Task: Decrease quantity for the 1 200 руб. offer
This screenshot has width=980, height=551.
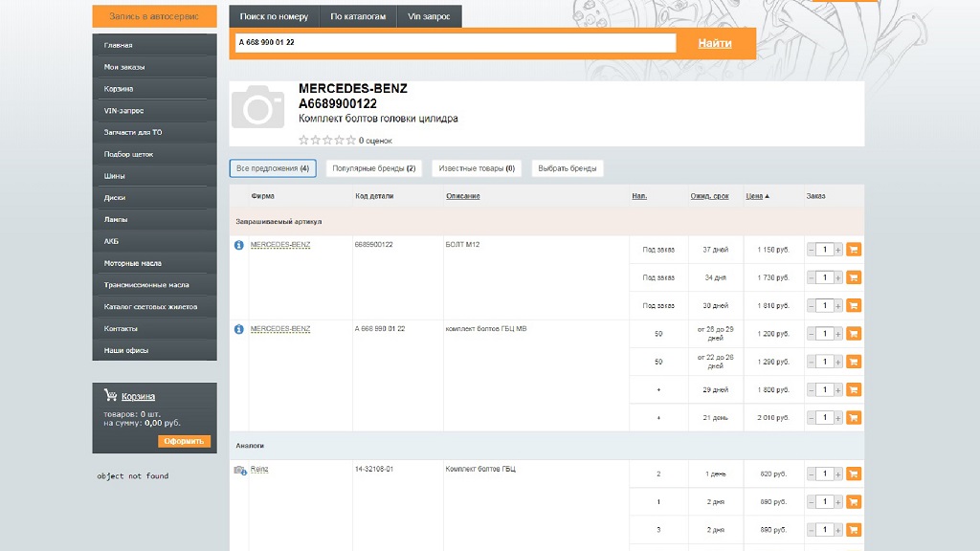Action: (812, 334)
